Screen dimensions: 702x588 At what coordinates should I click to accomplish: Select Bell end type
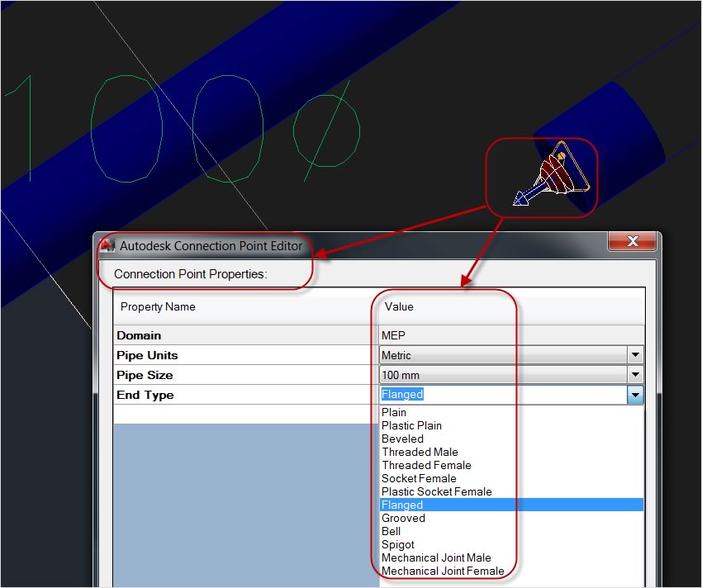pyautogui.click(x=391, y=531)
